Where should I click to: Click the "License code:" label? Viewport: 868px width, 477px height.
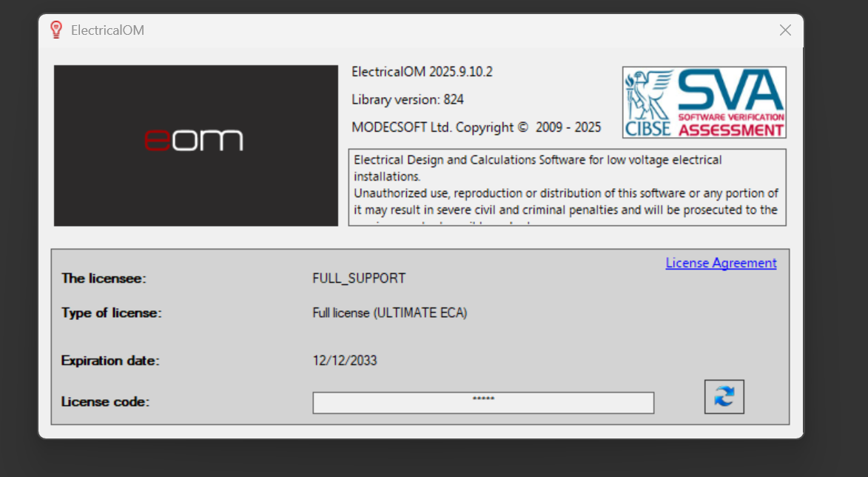(x=105, y=401)
